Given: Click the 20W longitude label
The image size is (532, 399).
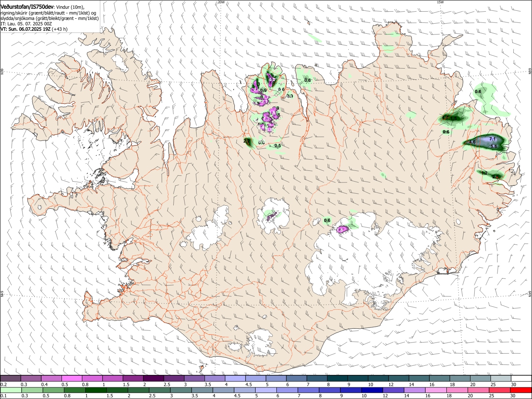Looking at the screenshot, I should tap(221, 2).
